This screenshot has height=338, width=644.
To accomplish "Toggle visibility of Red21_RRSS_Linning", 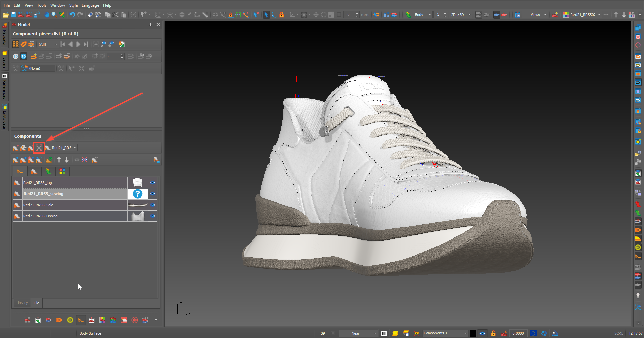I will coord(153,216).
